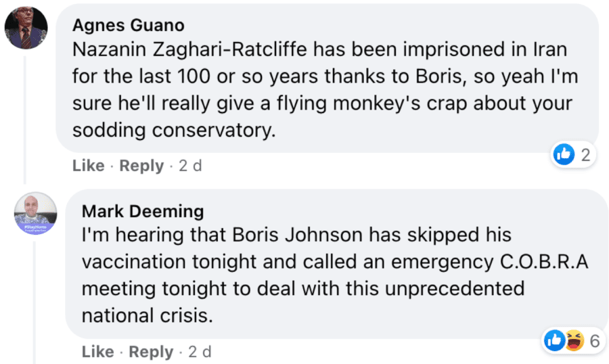The width and height of the screenshot is (609, 364).
Task: Click the blue like icon on Mark's comment
Action: tap(554, 342)
